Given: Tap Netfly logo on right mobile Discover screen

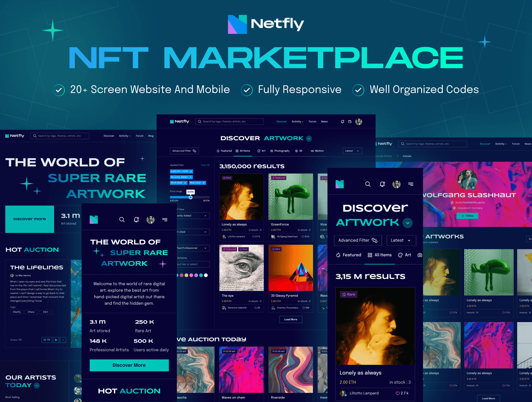Looking at the screenshot, I should point(340,184).
